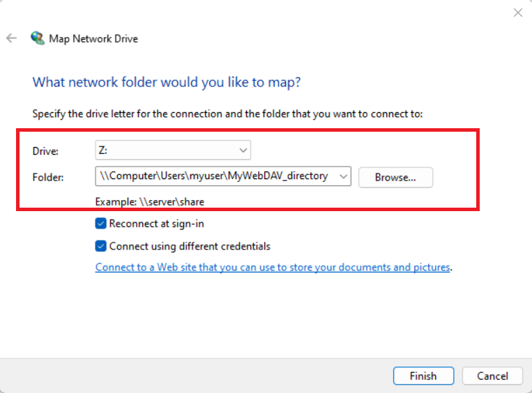Click the Map Network Drive globe icon

38,38
